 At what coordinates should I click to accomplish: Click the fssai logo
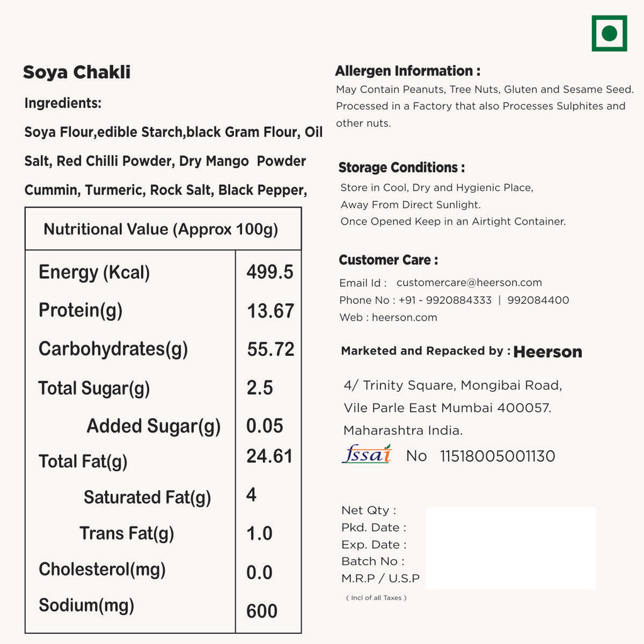click(x=367, y=454)
